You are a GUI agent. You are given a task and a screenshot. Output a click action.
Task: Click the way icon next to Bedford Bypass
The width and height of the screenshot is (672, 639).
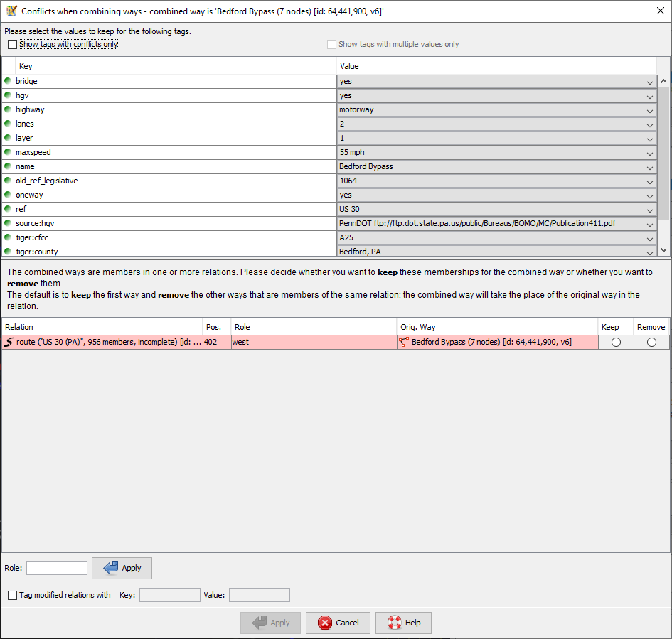click(404, 342)
